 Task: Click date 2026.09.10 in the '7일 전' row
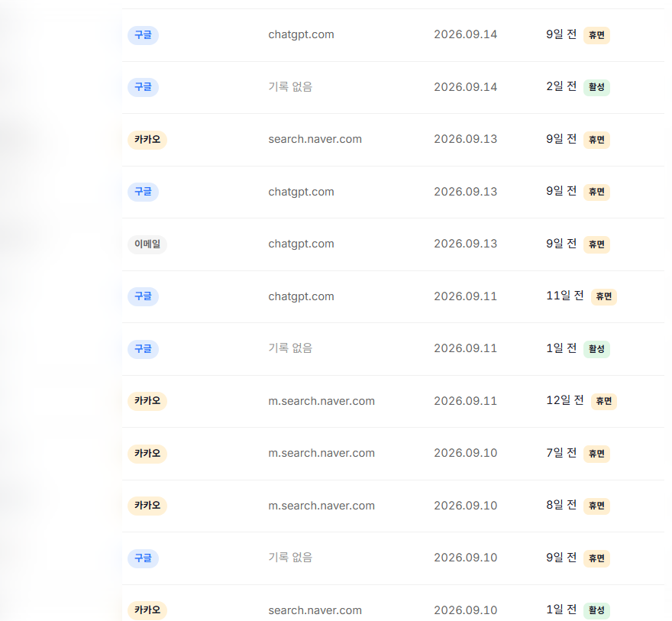465,452
